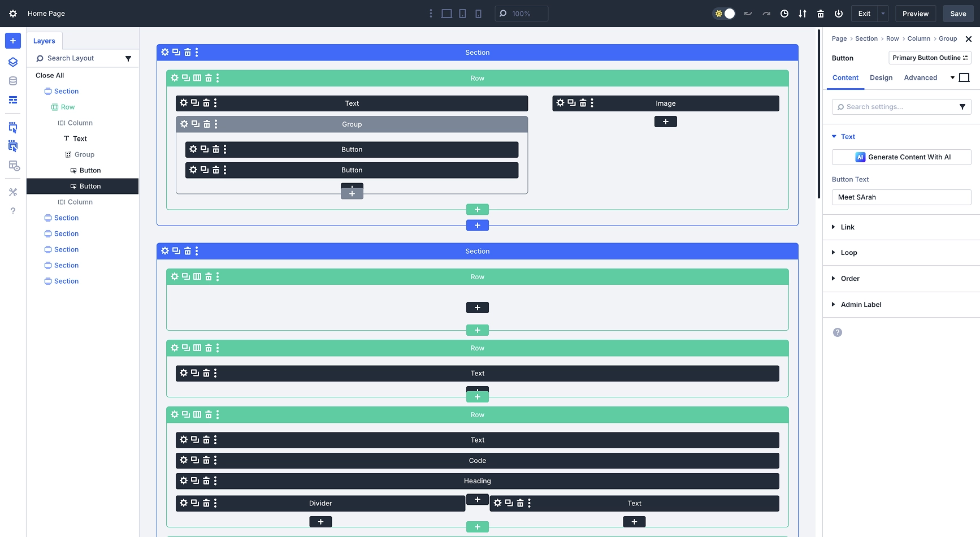Delete the Image module via trash icon
The image size is (980, 537).
(x=583, y=103)
